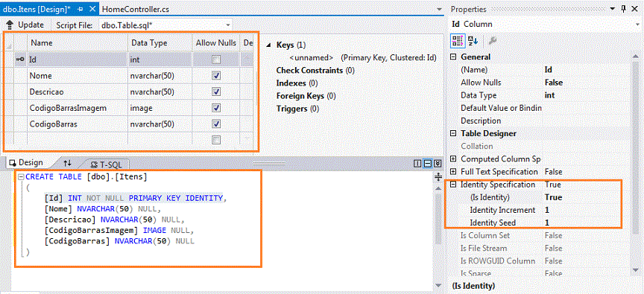Select Indexes (0) item
The height and width of the screenshot is (294, 644).
click(297, 83)
